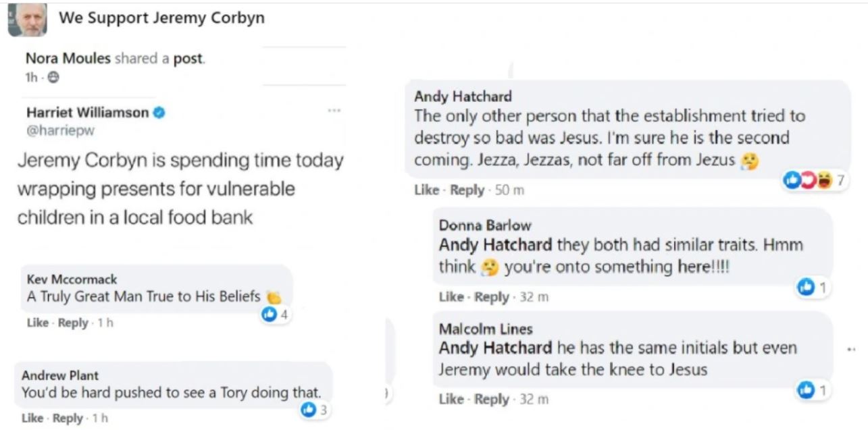Viewport: 868px width, 430px height.
Task: Open the Nora Moules profile link
Action: [x=68, y=59]
